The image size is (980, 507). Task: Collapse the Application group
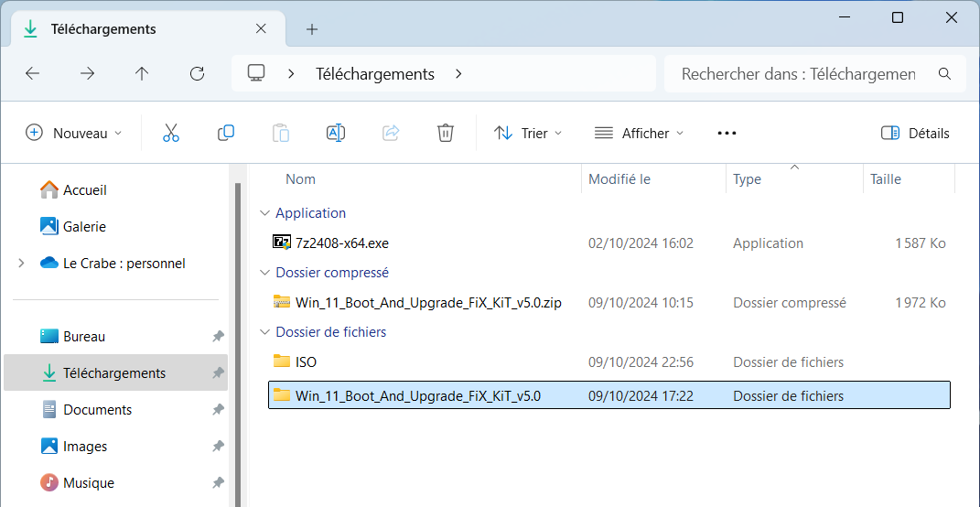pyautogui.click(x=264, y=213)
